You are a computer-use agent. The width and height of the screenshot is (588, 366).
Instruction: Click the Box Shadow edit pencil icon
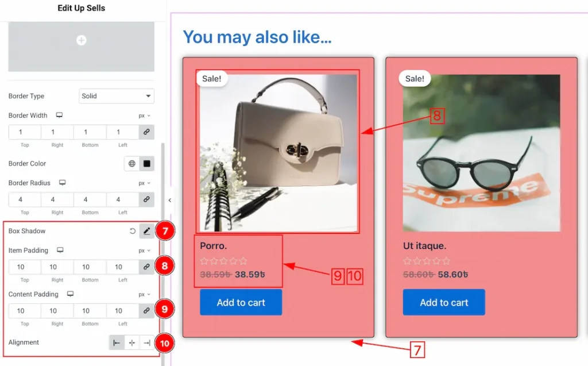tap(146, 231)
